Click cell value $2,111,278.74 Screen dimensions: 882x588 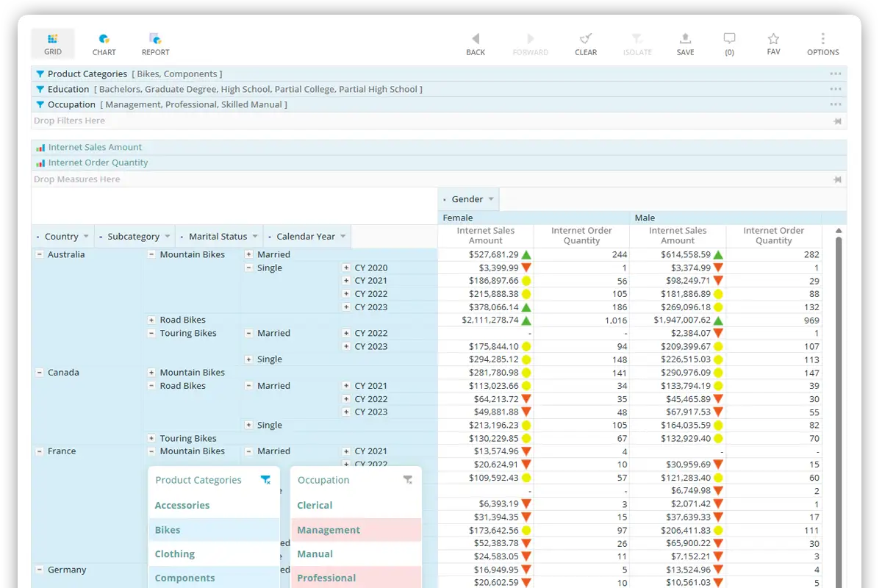point(490,320)
